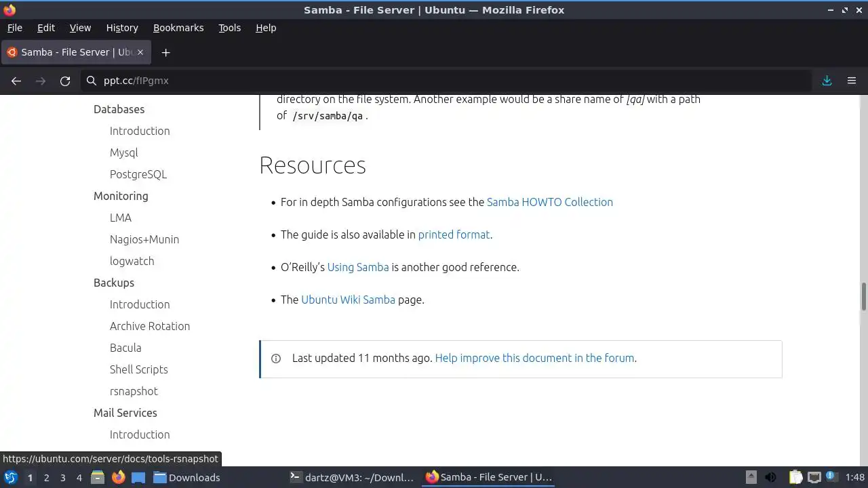Image resolution: width=868 pixels, height=488 pixels.
Task: Launch Firefox from the taskbar quick launch
Action: (x=118, y=477)
